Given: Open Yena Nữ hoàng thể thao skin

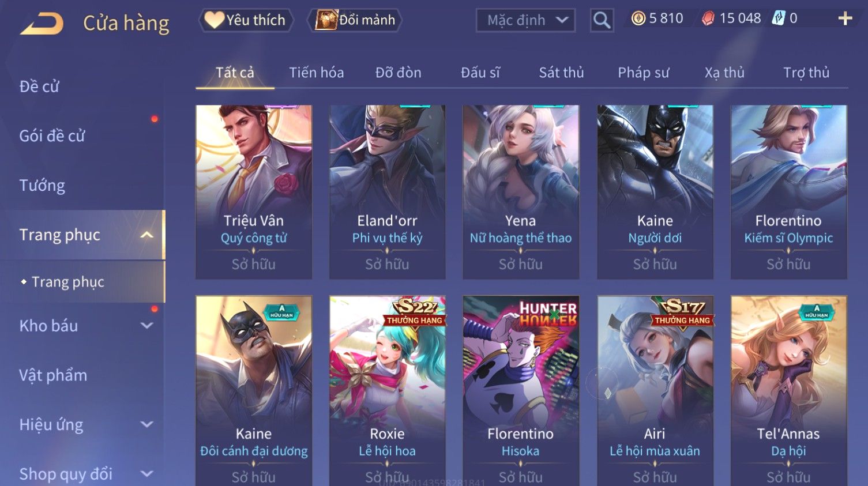Looking at the screenshot, I should point(521,192).
